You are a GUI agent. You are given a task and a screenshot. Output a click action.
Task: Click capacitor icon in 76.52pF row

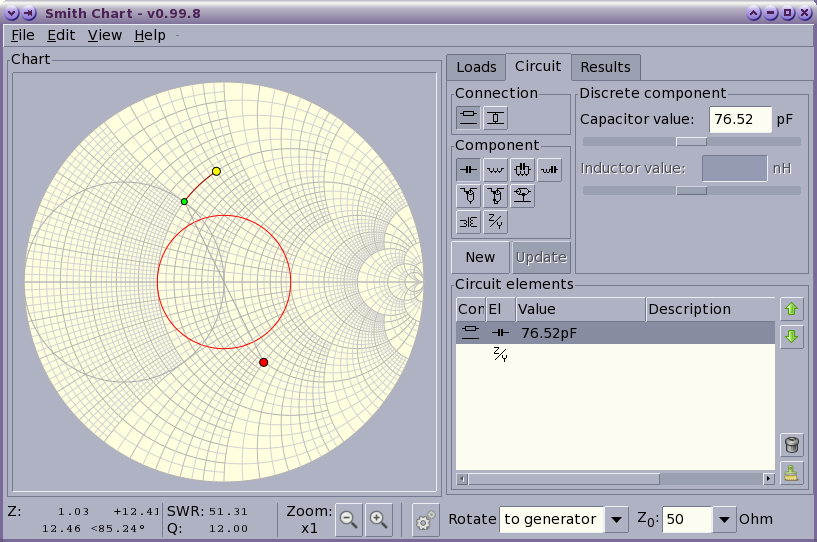click(500, 332)
